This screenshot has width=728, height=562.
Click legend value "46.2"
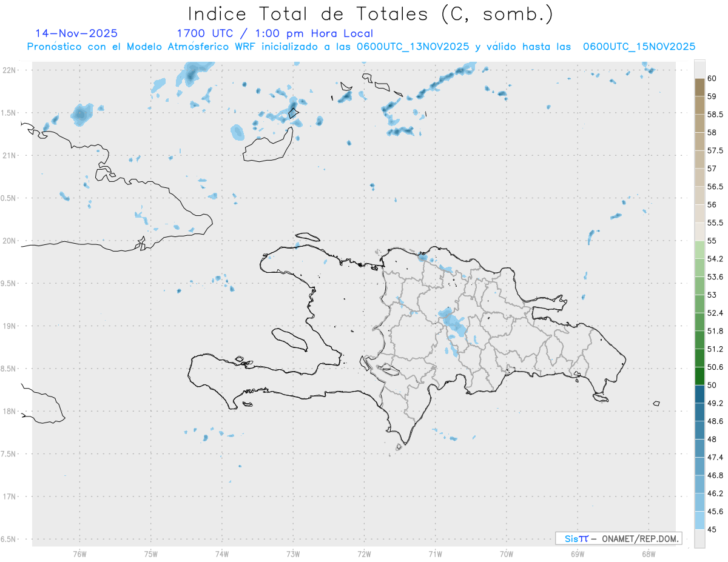tap(715, 493)
